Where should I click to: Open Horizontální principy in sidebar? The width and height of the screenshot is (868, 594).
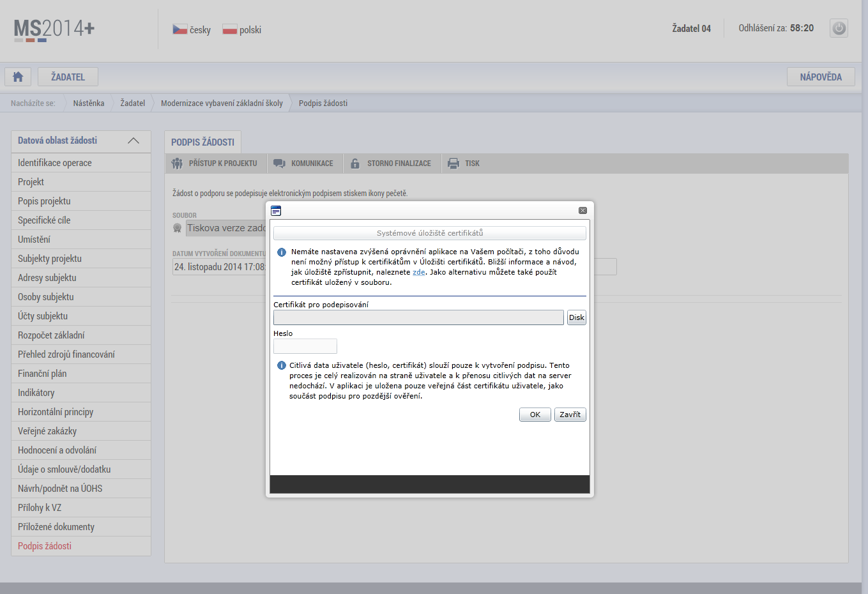81,412
